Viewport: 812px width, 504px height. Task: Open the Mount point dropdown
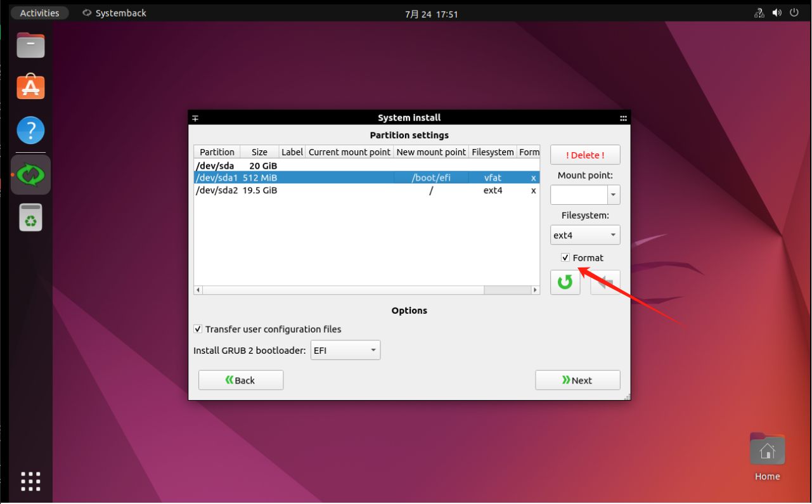(x=612, y=195)
